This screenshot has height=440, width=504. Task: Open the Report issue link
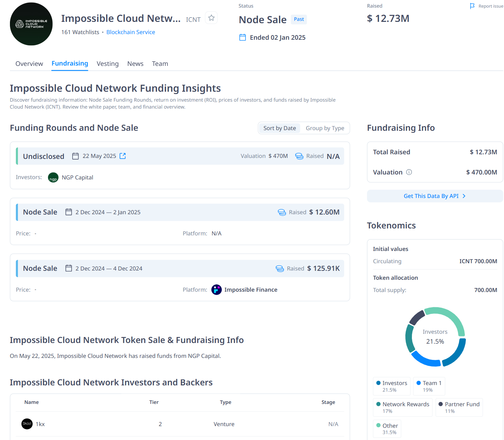pyautogui.click(x=491, y=6)
